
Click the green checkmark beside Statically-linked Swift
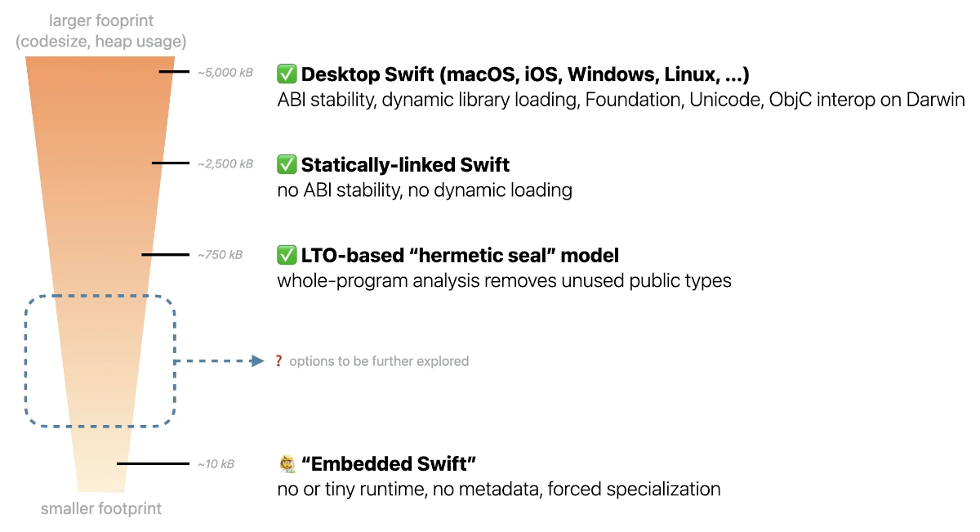(x=287, y=164)
